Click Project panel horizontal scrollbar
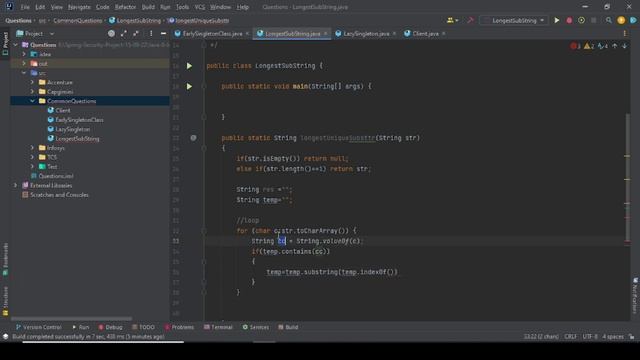The height and width of the screenshot is (360, 640). 72,319
